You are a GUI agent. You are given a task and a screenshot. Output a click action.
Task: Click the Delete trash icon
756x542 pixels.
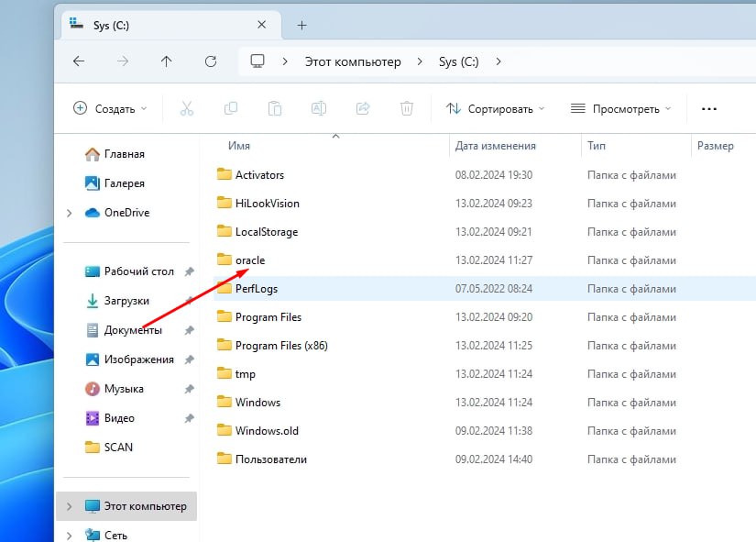point(407,108)
